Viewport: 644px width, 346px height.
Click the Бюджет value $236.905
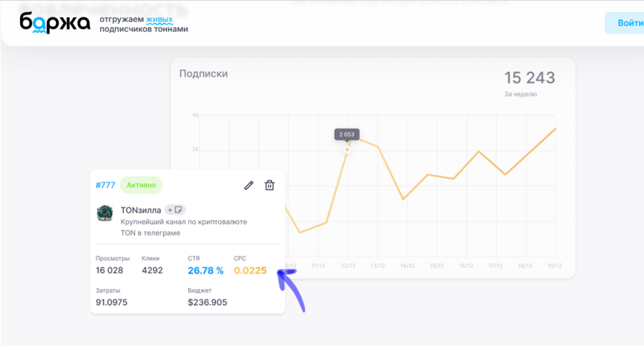(208, 302)
